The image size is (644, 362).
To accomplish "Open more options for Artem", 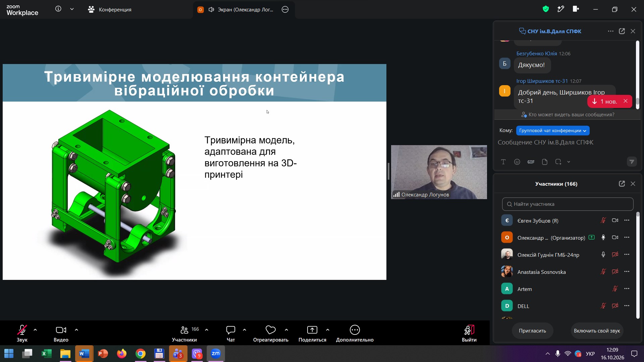I will pos(627,289).
